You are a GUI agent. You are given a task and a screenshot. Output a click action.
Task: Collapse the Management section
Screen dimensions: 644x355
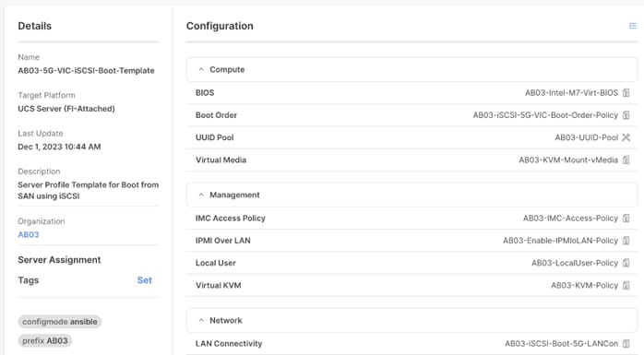coord(201,195)
